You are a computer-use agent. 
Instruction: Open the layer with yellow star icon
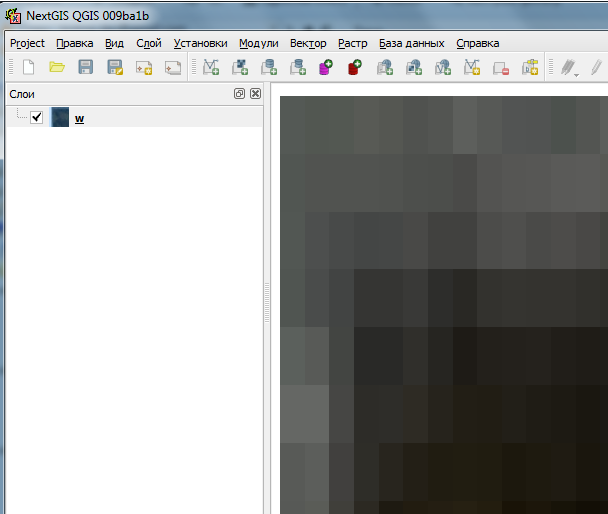point(530,67)
